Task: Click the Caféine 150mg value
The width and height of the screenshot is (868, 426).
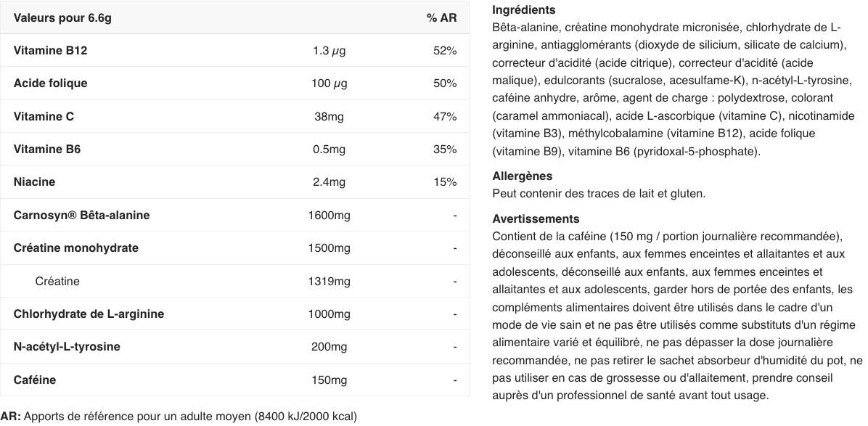Action: [329, 380]
